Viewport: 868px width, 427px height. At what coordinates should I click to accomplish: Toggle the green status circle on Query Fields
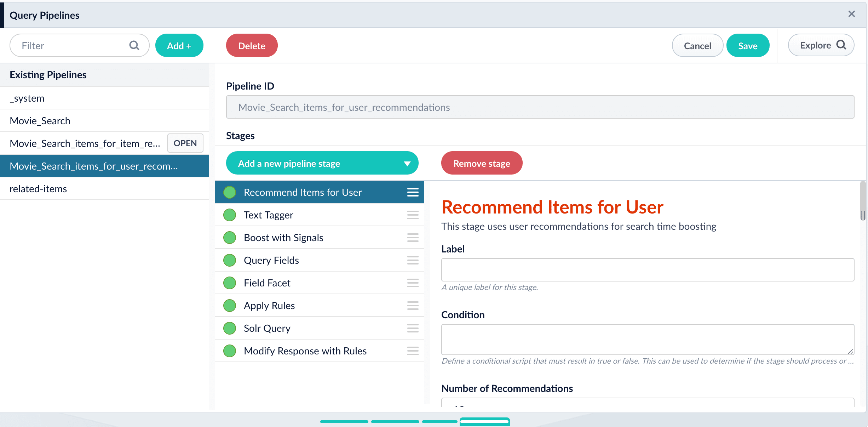click(230, 260)
